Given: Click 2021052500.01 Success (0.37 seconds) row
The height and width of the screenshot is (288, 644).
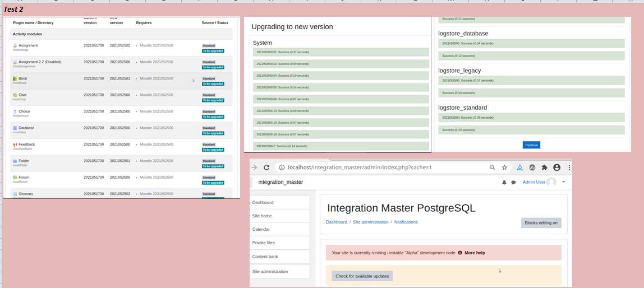Looking at the screenshot, I should point(341,52).
